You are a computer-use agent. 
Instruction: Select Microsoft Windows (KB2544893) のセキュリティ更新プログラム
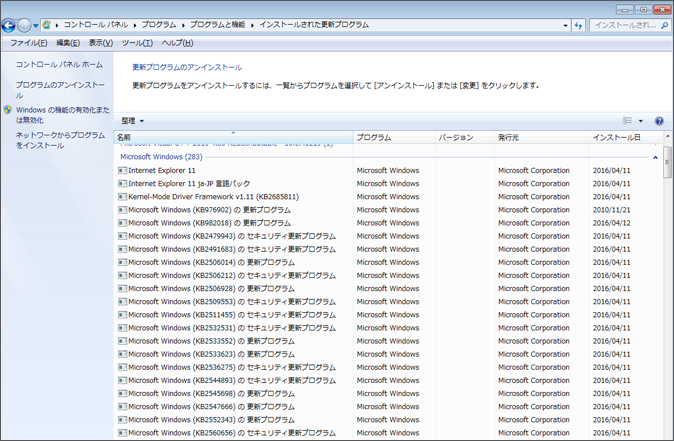point(232,380)
